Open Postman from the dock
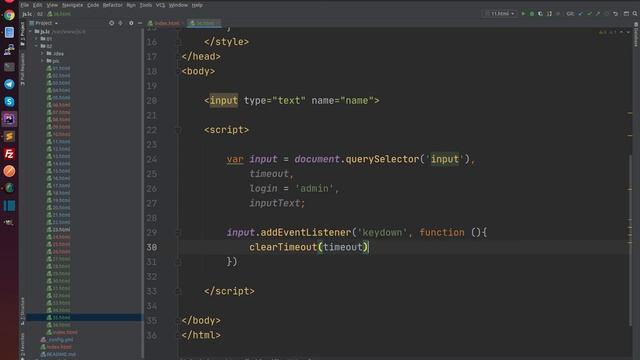This screenshot has height=360, width=640. pos(9,171)
